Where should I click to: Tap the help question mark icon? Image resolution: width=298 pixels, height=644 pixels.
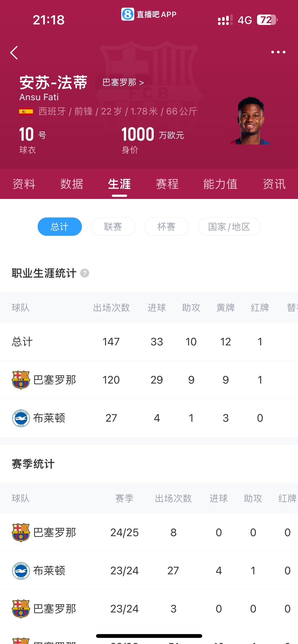pos(85,273)
